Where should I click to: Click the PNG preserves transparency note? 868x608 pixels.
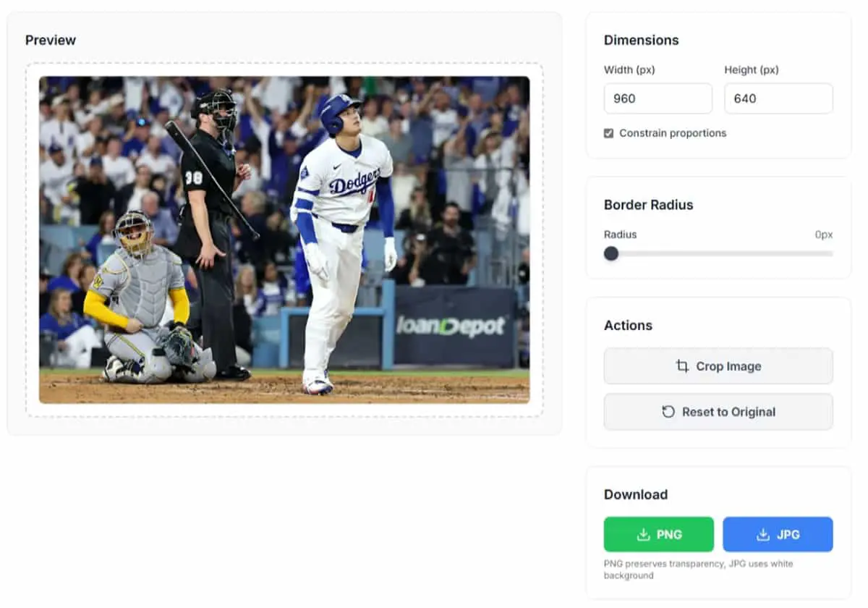[x=698, y=570]
